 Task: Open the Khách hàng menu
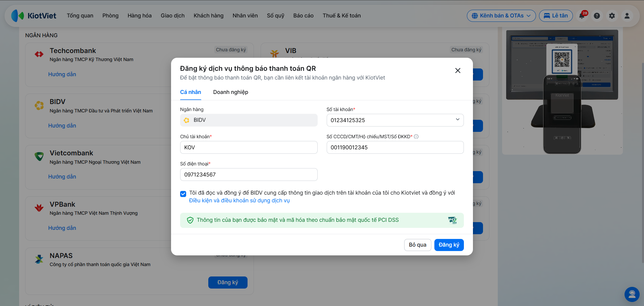coord(209,16)
